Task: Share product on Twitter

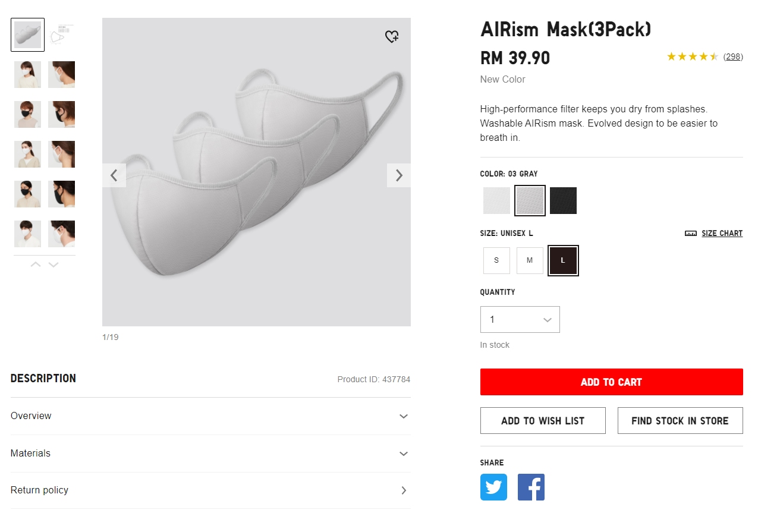Action: (x=493, y=487)
